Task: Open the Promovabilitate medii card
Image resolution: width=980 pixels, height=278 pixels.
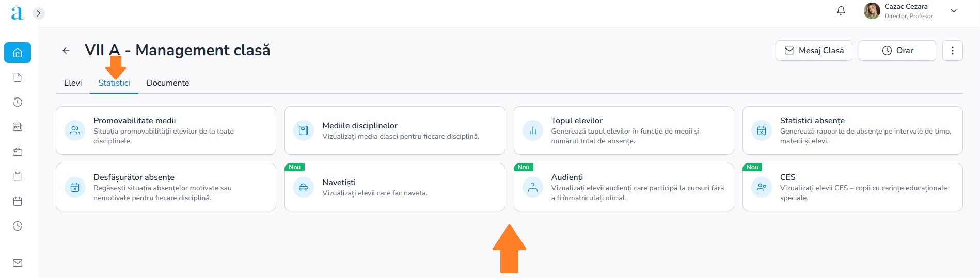Action: coord(166,130)
